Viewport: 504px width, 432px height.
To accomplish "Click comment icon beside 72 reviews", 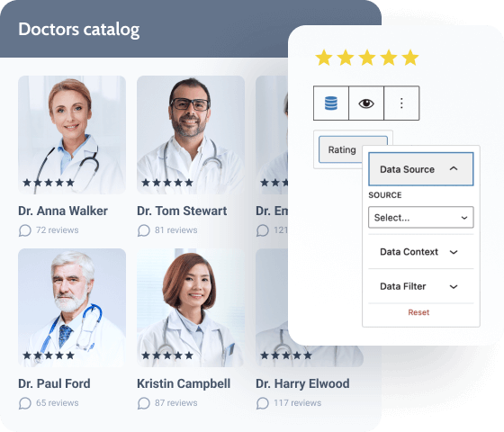I will [25, 230].
